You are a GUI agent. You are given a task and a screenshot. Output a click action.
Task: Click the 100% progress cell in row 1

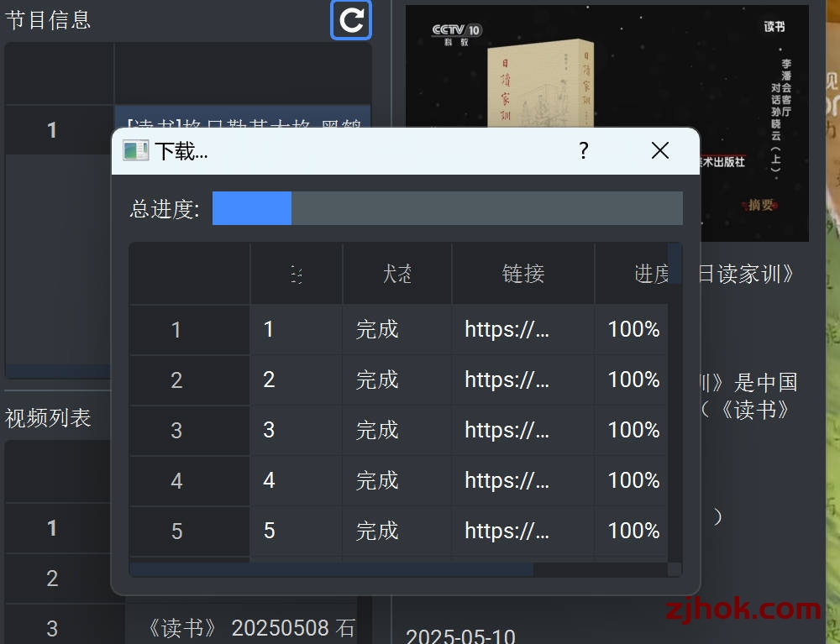click(x=632, y=330)
